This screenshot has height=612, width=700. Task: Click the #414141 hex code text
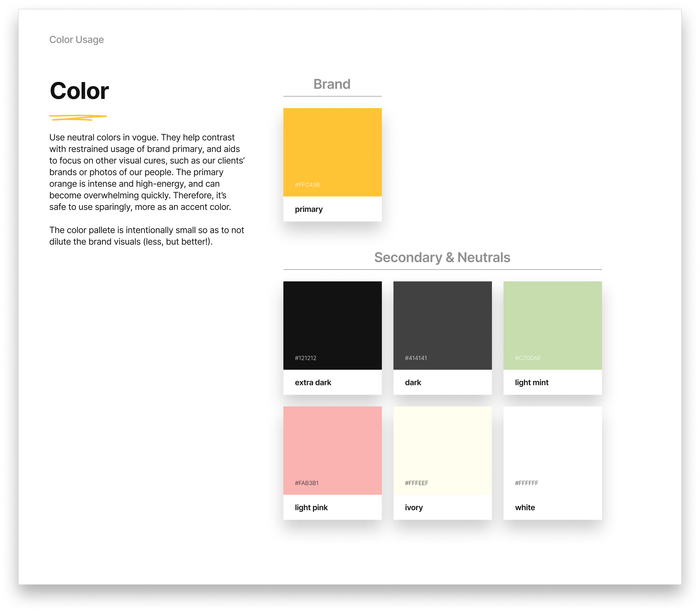pyautogui.click(x=416, y=358)
